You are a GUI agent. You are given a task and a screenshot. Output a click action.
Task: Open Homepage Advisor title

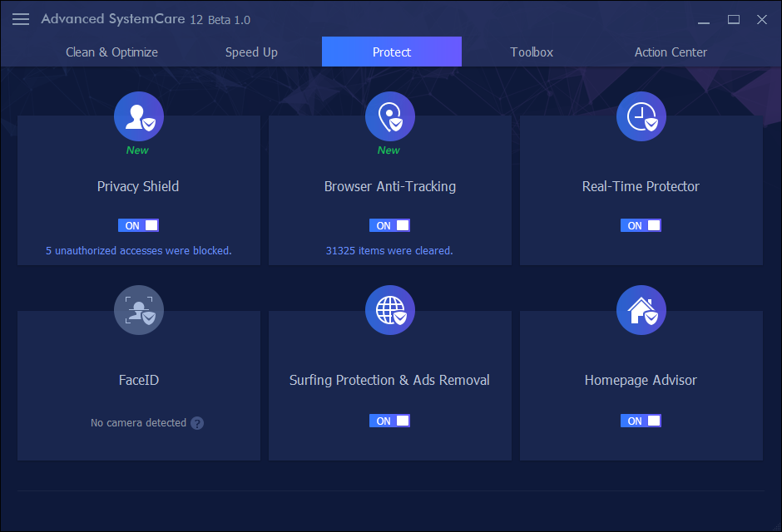click(641, 381)
